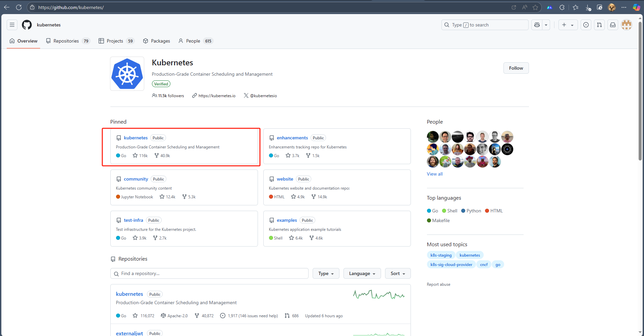644x336 pixels.
Task: Click the browser address bar URL
Action: coord(71,7)
